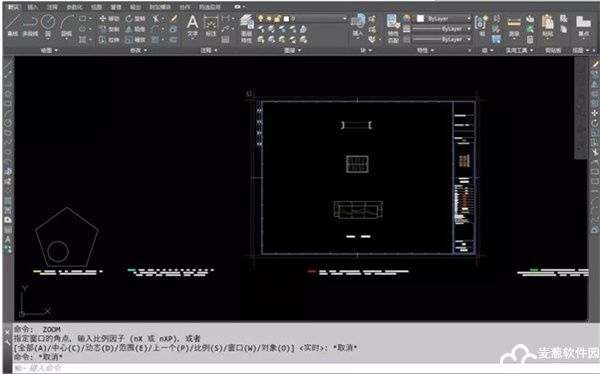Select the Polyline (多段线) tool
The width and height of the screenshot is (600, 374).
[30, 25]
